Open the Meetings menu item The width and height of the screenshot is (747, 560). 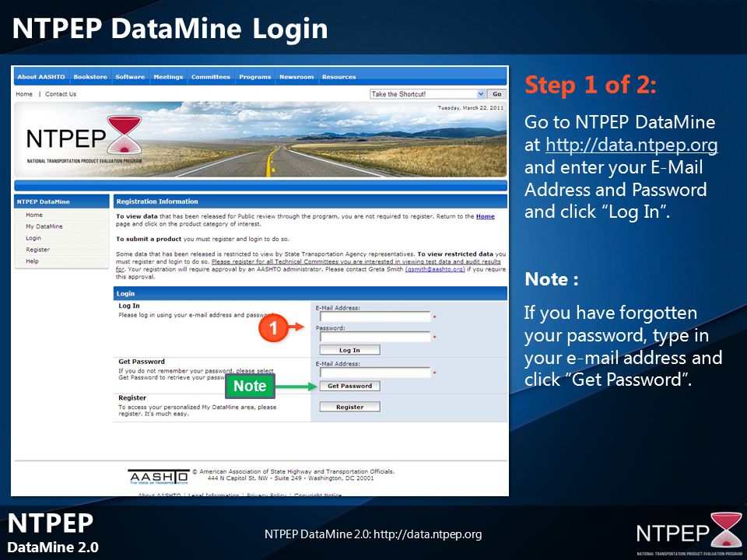pos(168,77)
